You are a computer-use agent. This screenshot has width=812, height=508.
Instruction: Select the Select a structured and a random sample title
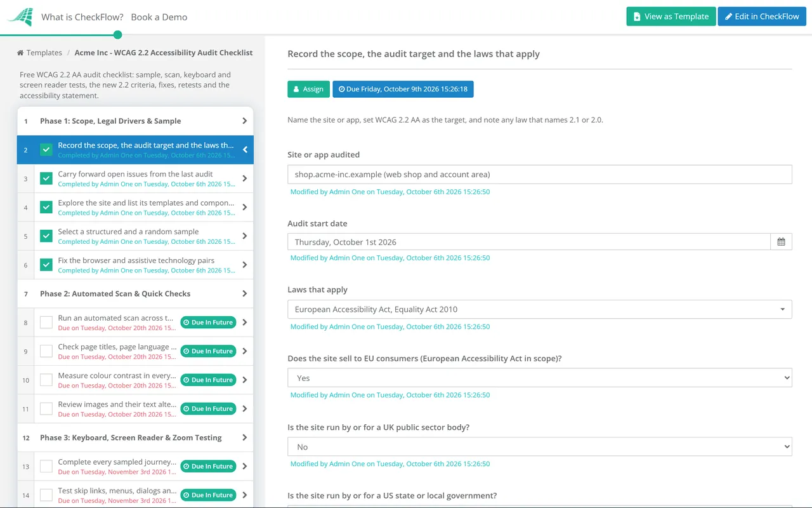tap(128, 232)
